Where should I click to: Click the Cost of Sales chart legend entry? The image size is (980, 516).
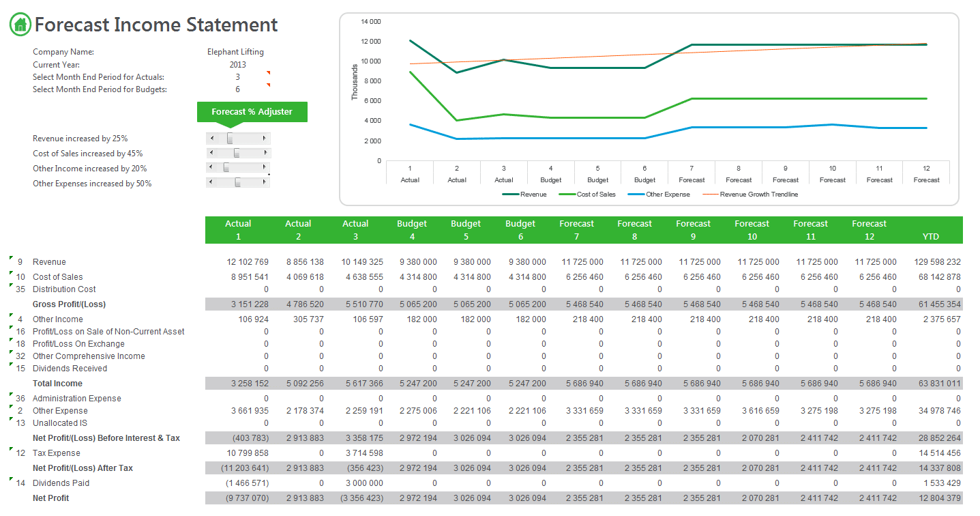pos(587,195)
